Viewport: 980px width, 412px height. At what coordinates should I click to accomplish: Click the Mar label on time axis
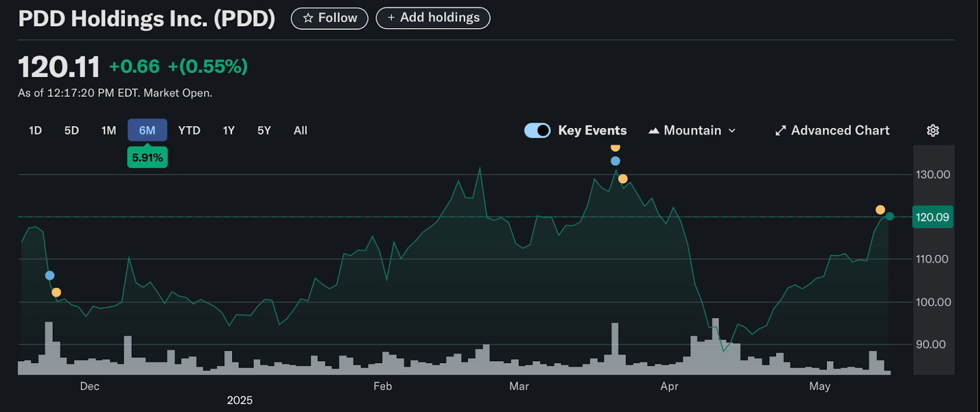519,386
